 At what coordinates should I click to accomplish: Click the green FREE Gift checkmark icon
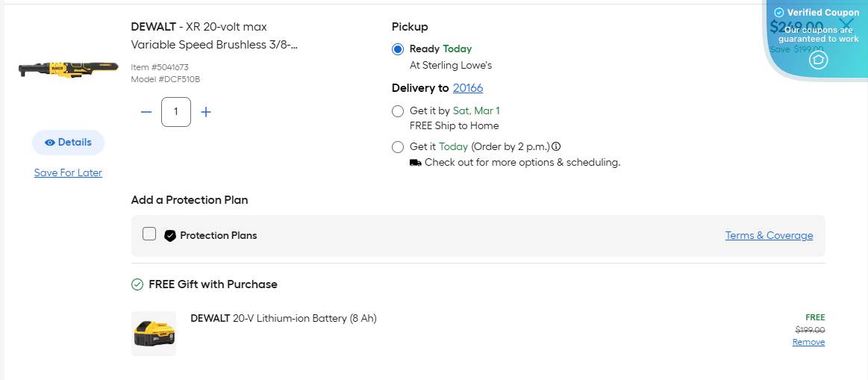(x=137, y=284)
